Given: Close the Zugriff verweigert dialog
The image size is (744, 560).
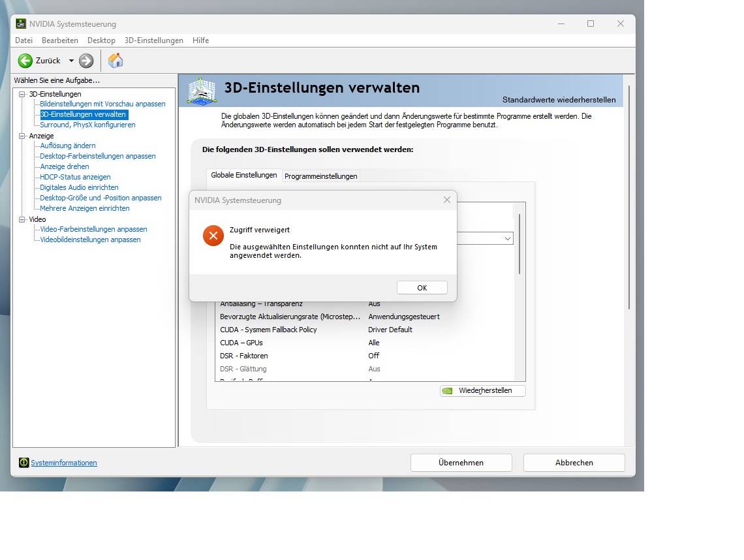Looking at the screenshot, I should [x=447, y=200].
